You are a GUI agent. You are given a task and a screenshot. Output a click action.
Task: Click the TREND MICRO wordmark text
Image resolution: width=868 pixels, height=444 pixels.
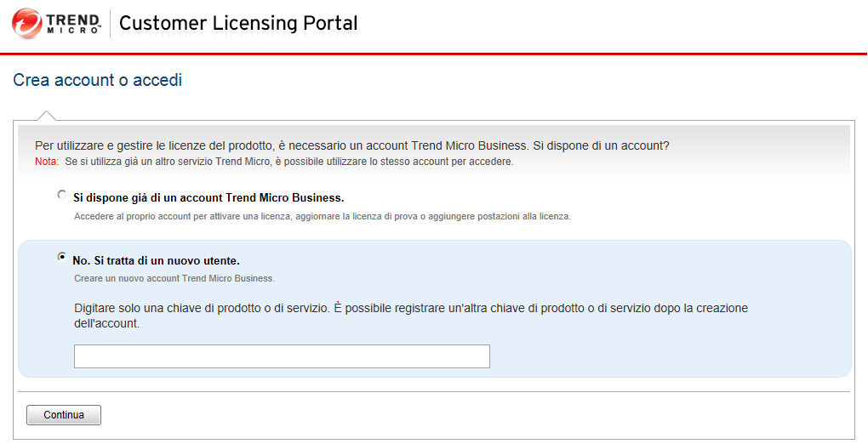coord(73,23)
